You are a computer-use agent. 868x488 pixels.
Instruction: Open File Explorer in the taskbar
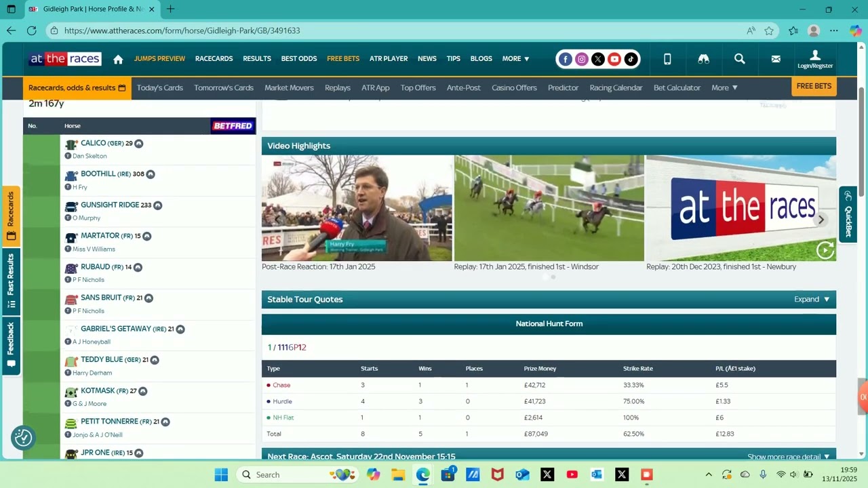398,474
